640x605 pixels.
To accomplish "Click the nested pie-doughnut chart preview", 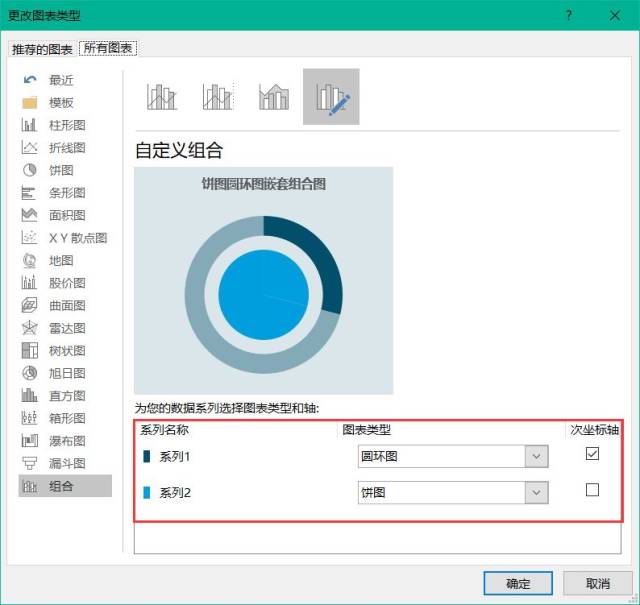I will click(x=264, y=280).
